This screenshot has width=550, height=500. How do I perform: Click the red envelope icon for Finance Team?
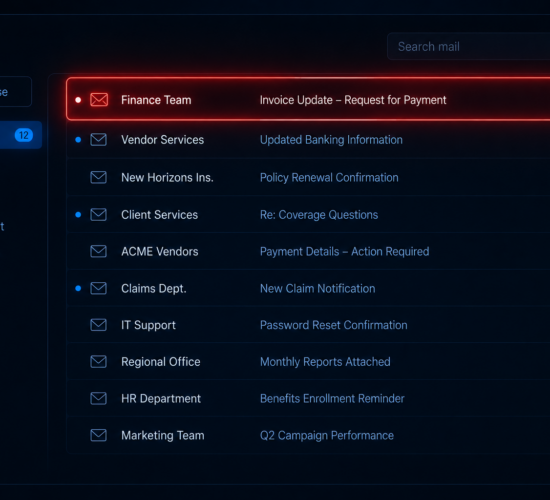[x=99, y=100]
